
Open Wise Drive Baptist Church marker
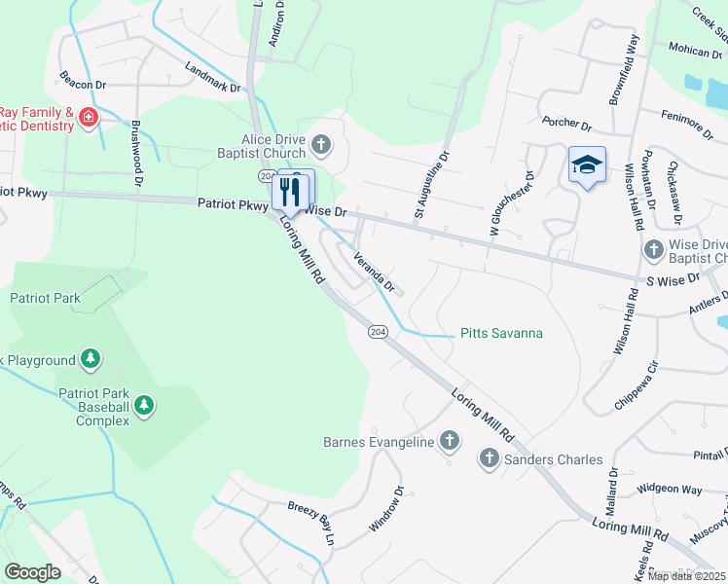654,250
